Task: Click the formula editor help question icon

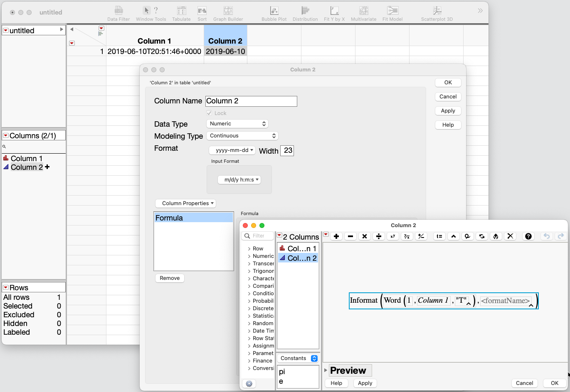Action: click(x=528, y=236)
